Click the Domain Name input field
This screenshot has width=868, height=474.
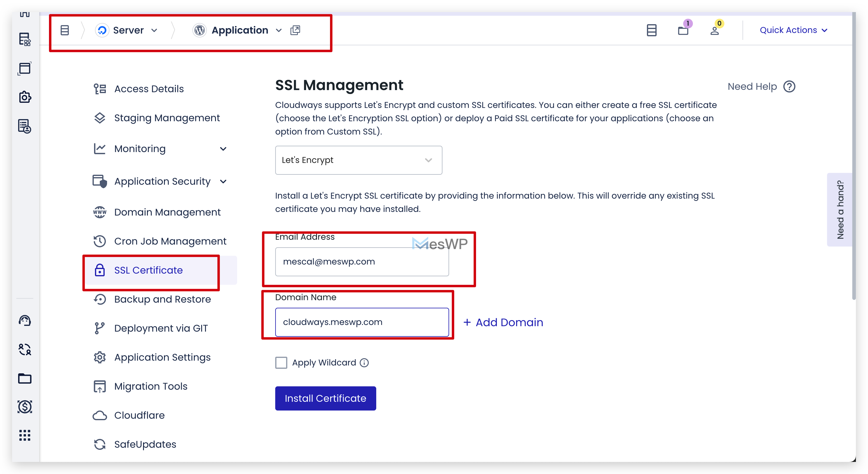click(x=362, y=322)
